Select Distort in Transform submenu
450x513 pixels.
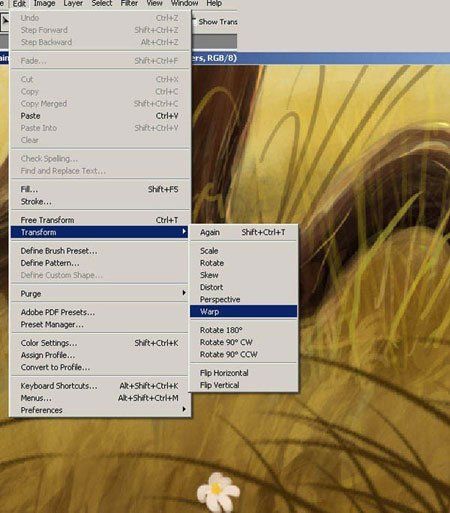[x=243, y=287]
